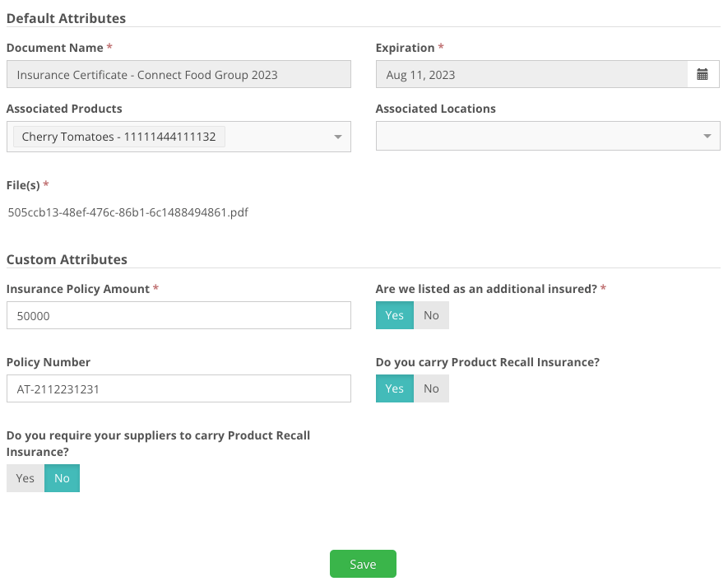Select No for additional insured
The image size is (728, 586).
[431, 315]
